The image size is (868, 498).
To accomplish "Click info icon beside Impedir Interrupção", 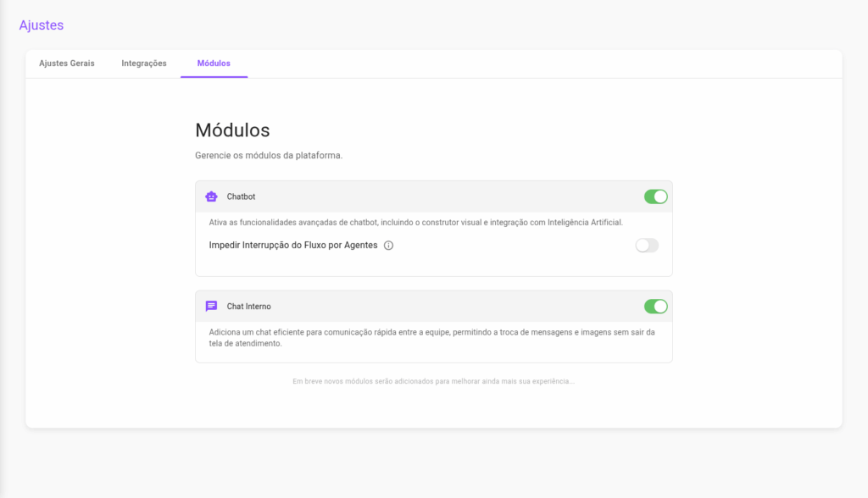I will tap(388, 246).
